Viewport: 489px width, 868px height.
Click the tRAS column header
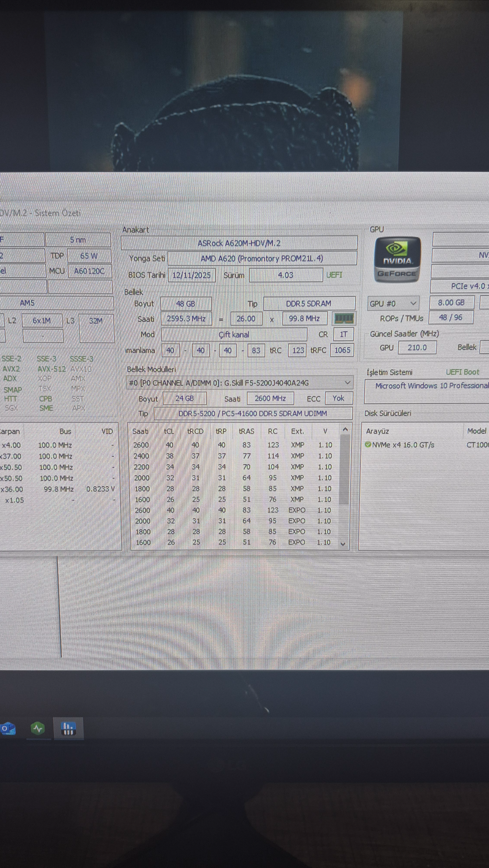pos(247,431)
